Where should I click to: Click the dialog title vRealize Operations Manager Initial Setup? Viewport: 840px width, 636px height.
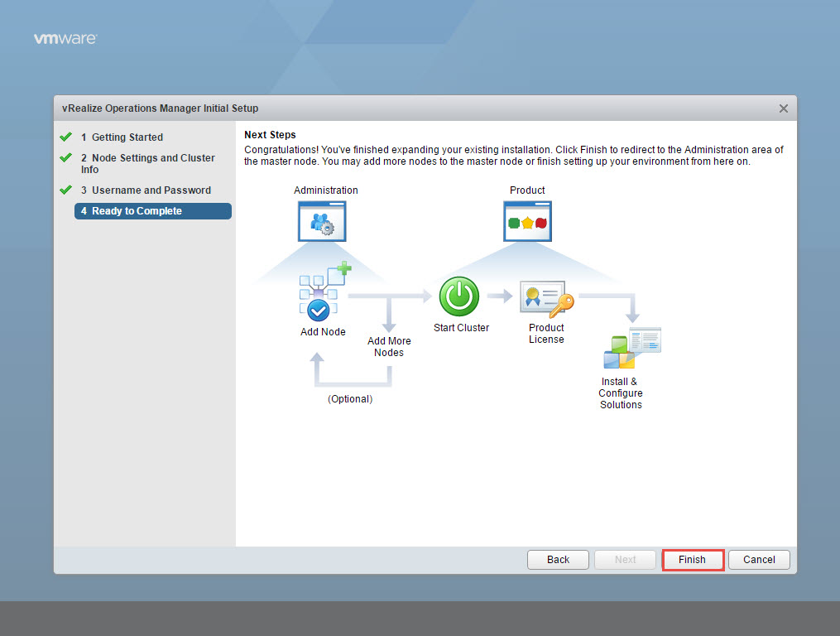(x=161, y=108)
